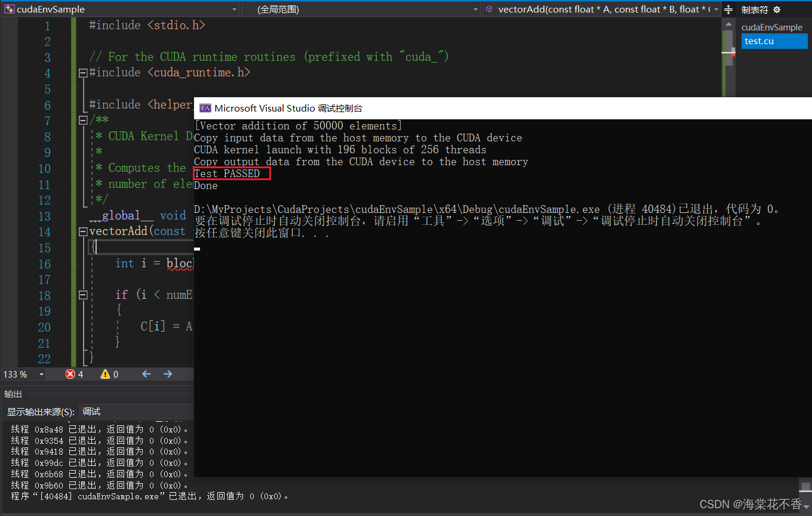The width and height of the screenshot is (812, 516).
Task: Click the editor vertical scrollbar marker
Action: [x=728, y=53]
